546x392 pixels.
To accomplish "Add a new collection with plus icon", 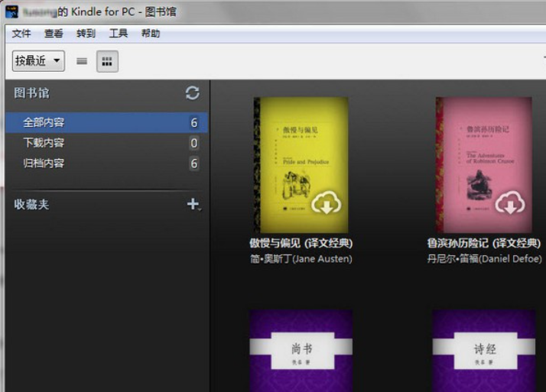I will click(193, 204).
